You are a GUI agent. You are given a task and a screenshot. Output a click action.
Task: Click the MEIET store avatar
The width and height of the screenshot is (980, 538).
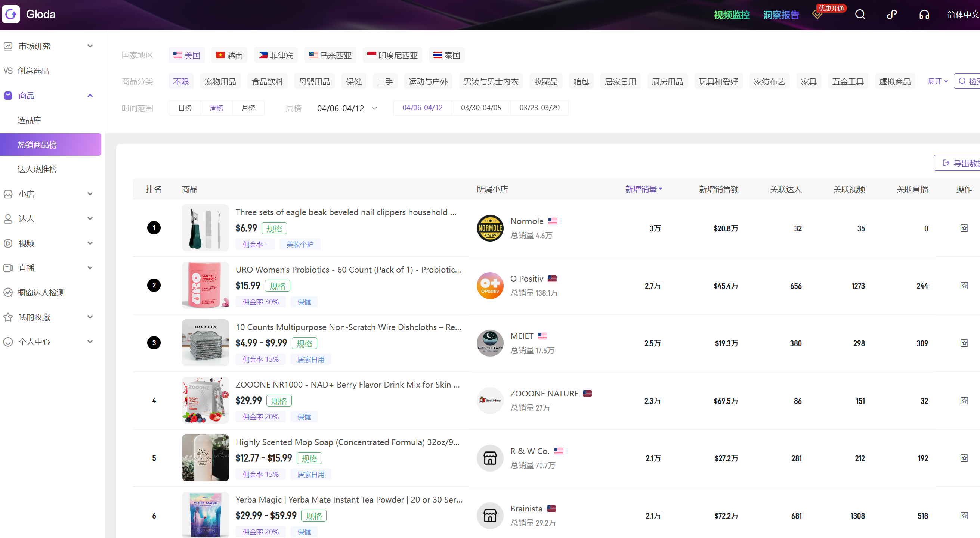tap(490, 343)
